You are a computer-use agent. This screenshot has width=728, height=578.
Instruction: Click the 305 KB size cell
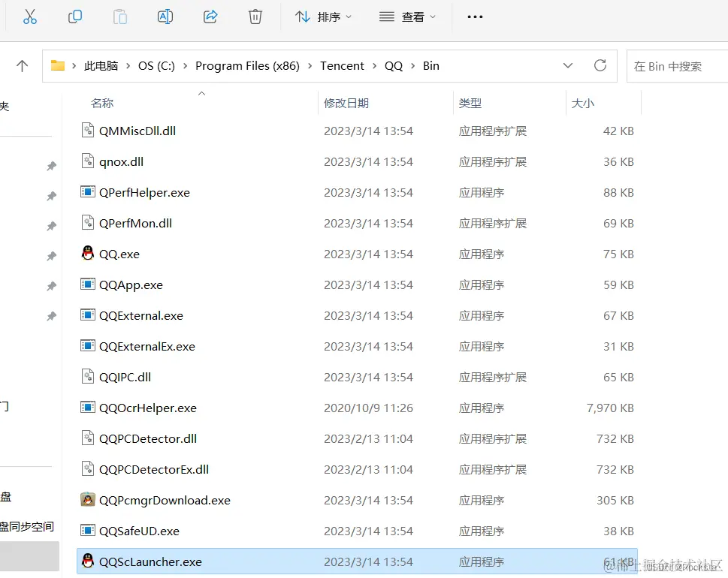pyautogui.click(x=615, y=500)
